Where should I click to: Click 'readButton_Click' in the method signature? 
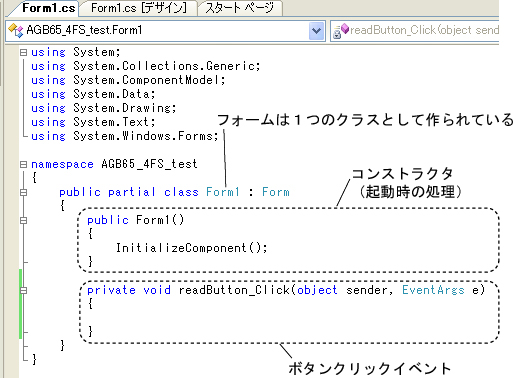(x=234, y=290)
